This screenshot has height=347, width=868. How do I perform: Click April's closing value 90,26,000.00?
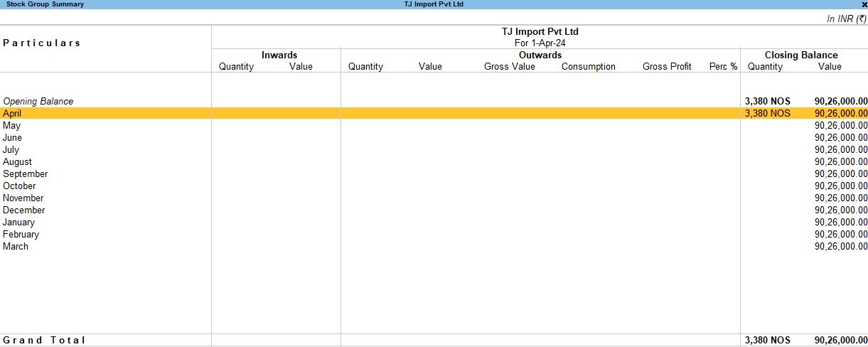click(841, 113)
